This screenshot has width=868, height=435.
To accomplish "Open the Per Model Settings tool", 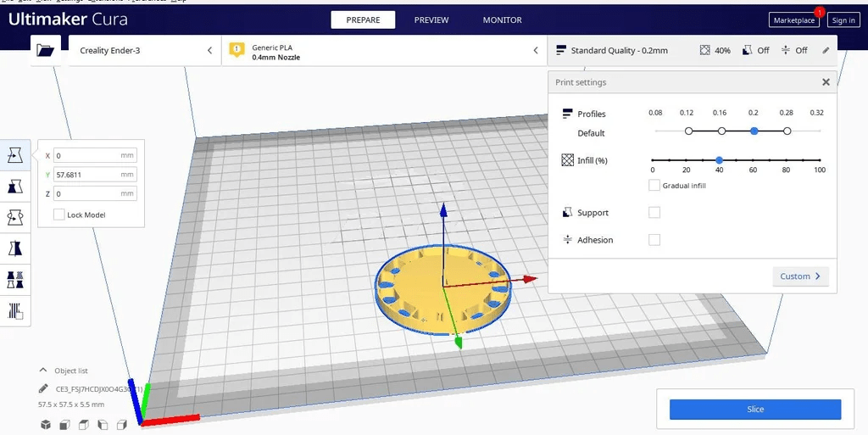I will pos(15,280).
